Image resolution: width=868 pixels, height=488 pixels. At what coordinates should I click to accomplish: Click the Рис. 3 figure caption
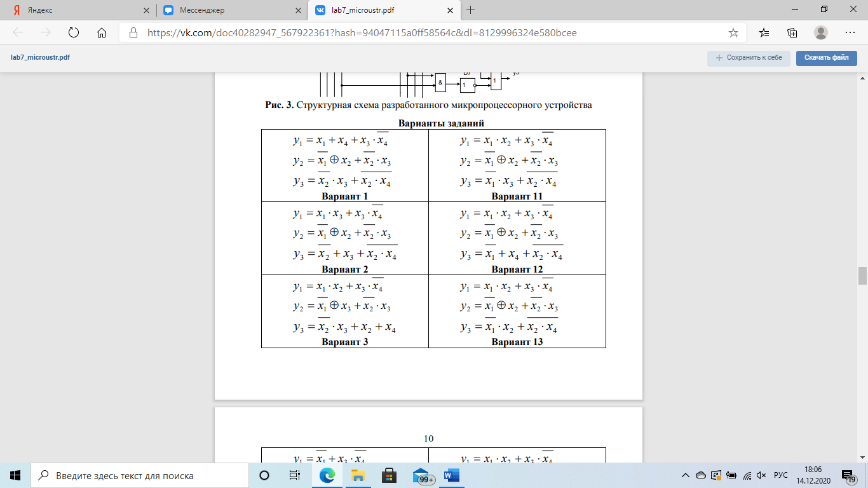(428, 105)
